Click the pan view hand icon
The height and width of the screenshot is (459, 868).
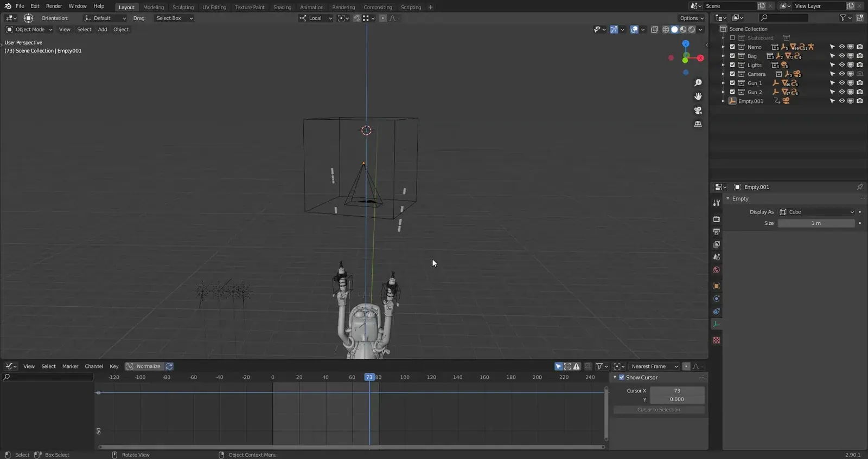pyautogui.click(x=698, y=96)
